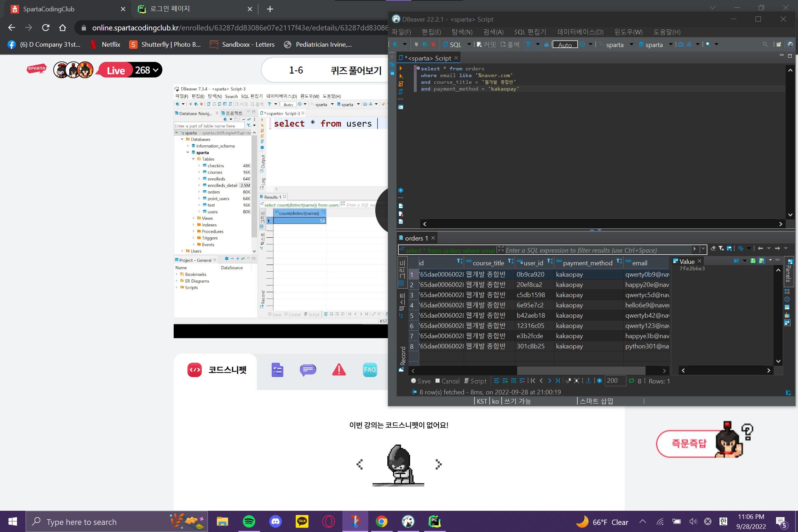
Task: Toggle Auto commit mode box in DBeaver toolbar
Action: pos(565,45)
